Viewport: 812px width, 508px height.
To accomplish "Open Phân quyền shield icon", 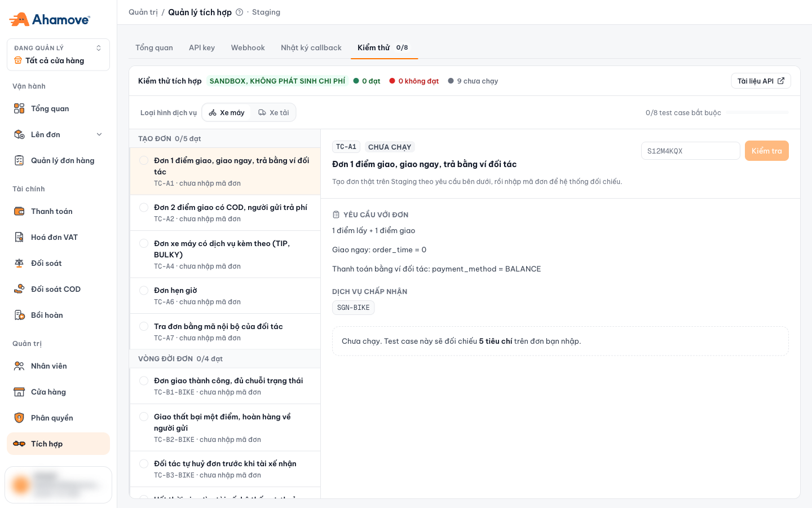I will click(19, 418).
